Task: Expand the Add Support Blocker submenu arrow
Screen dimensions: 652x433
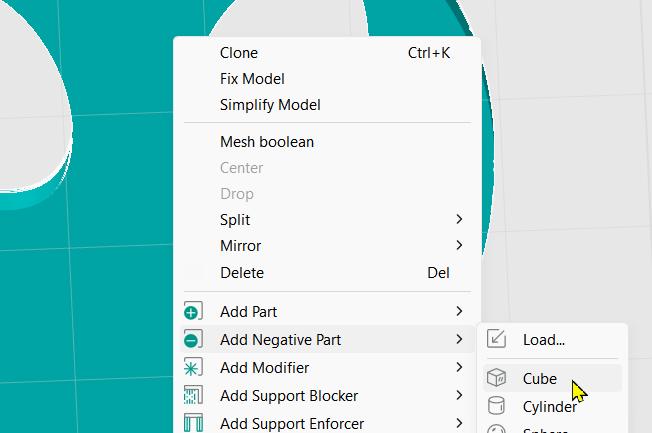Action: click(459, 396)
